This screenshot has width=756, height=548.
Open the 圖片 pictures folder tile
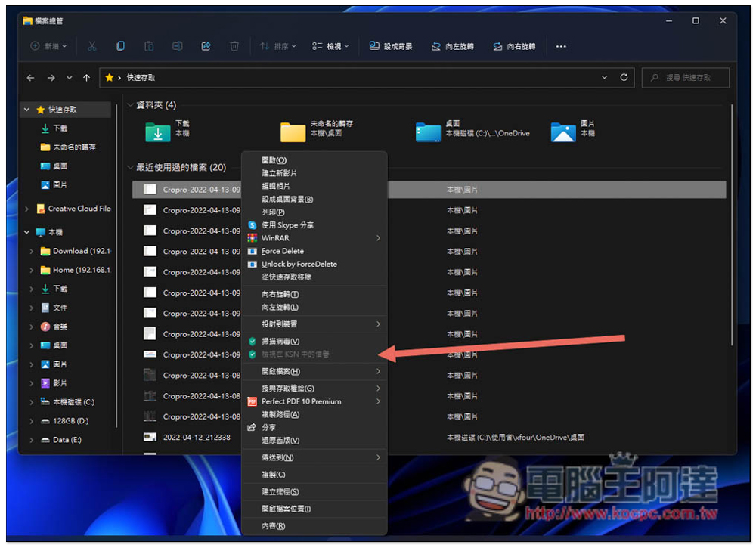click(573, 131)
